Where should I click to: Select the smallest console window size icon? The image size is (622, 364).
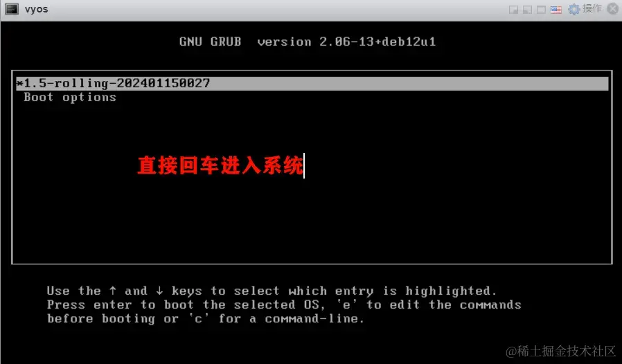tap(513, 10)
